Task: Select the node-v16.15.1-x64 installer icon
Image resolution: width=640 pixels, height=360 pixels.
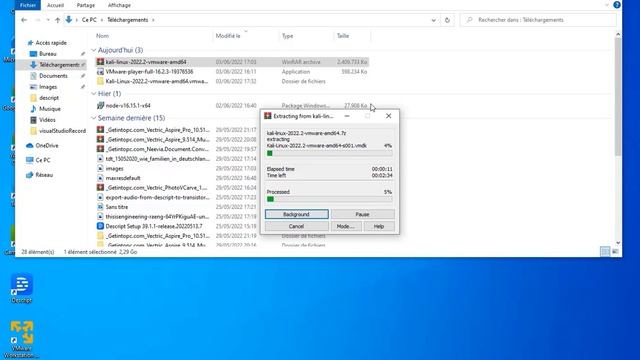Action: point(100,105)
